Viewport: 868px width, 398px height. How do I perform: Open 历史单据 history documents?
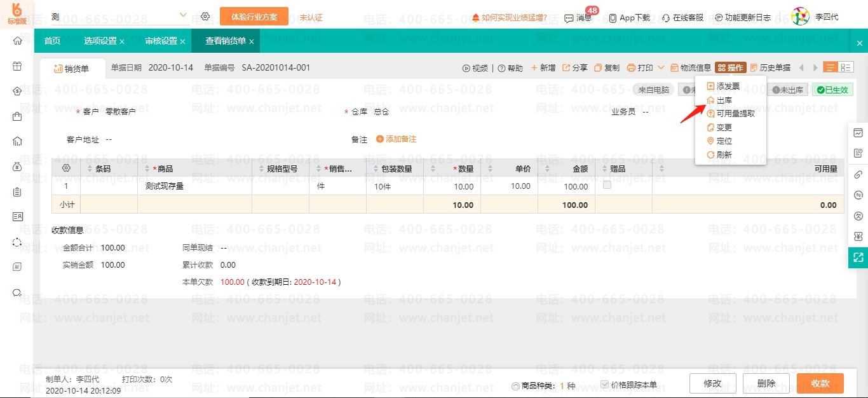[x=770, y=68]
